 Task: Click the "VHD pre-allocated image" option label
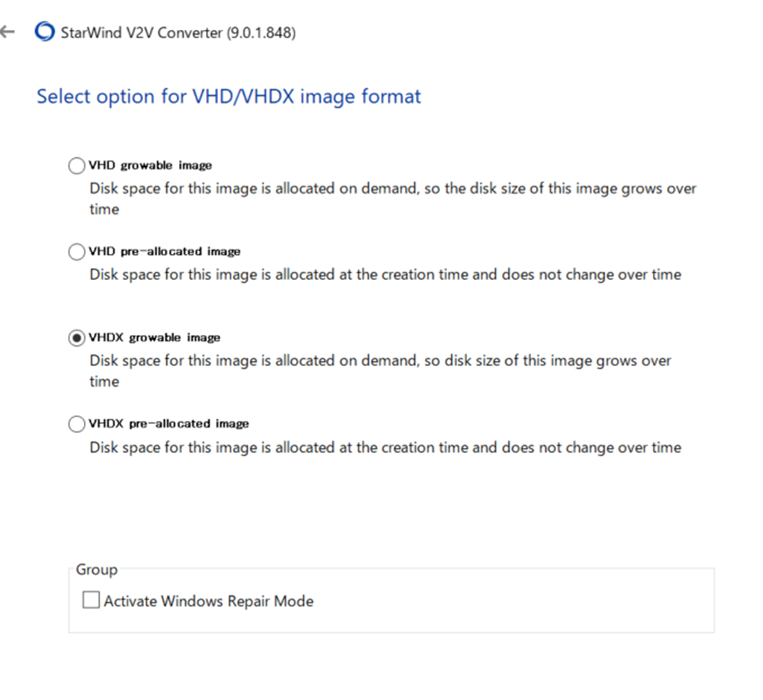click(x=165, y=252)
